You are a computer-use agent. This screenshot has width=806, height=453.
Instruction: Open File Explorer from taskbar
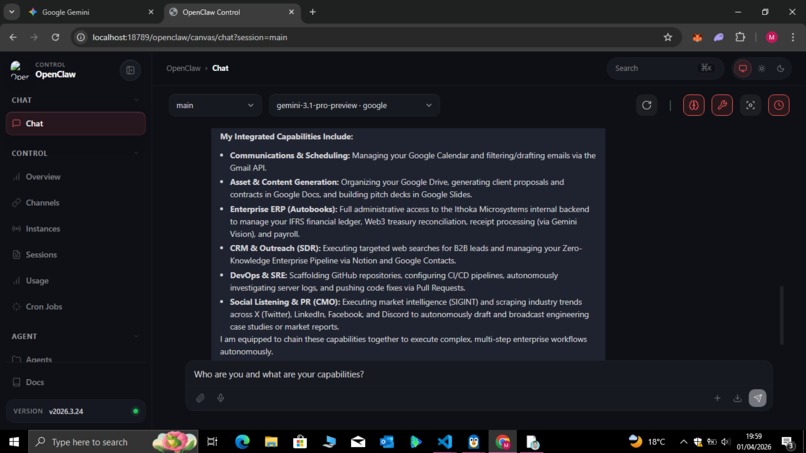click(x=271, y=442)
